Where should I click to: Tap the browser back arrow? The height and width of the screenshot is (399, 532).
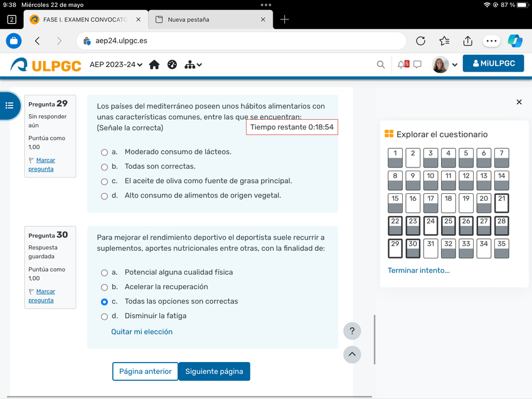tap(37, 41)
